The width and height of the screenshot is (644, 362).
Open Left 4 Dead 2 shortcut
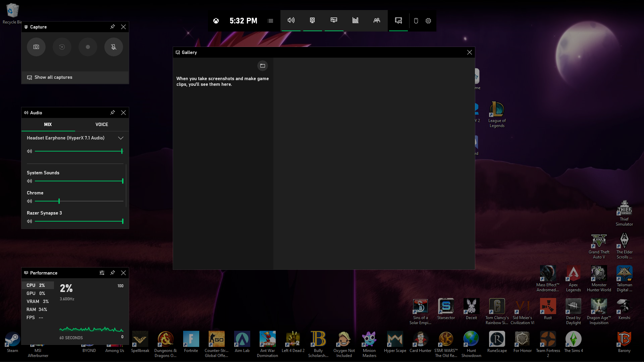[x=293, y=342]
